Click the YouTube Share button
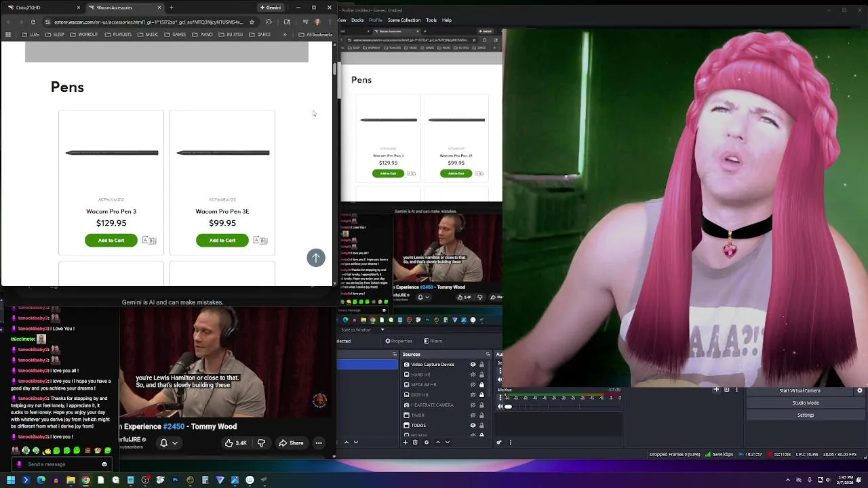Screen dimensions: 868x488 tap(292, 443)
